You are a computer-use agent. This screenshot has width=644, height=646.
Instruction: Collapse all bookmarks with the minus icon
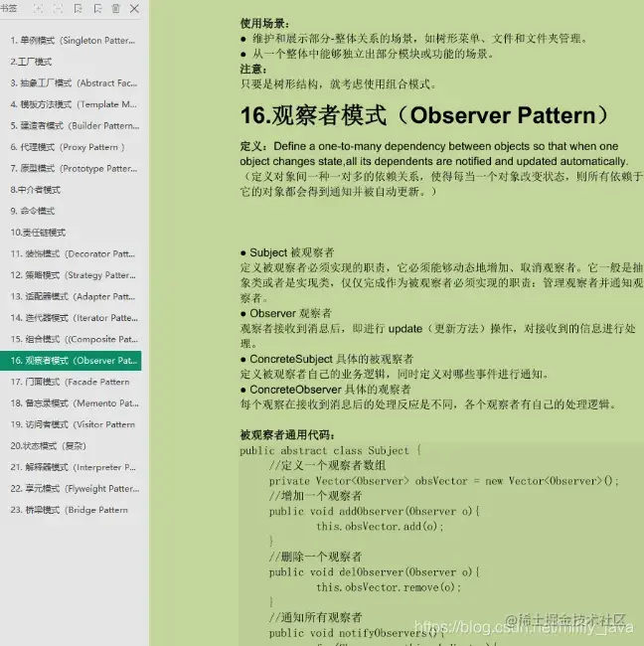coord(58,9)
